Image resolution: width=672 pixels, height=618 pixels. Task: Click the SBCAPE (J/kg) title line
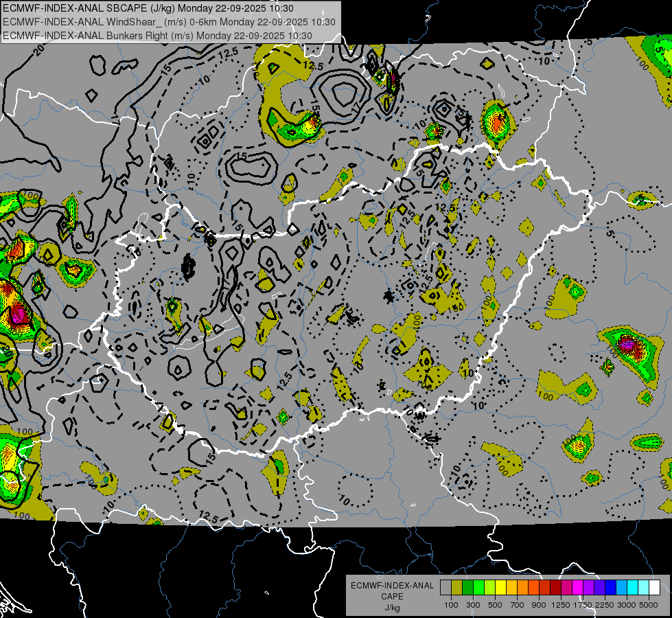coord(148,8)
